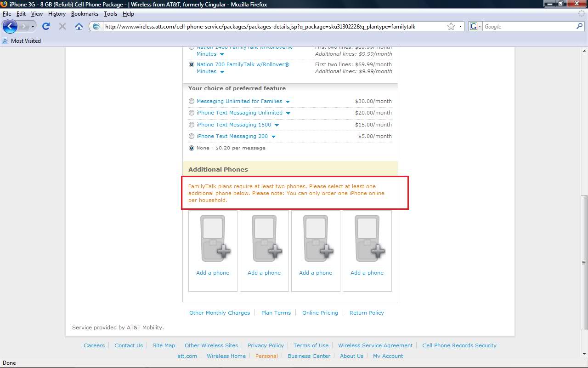Open the View menu
Viewport: 588px width, 368px height.
pyautogui.click(x=37, y=14)
